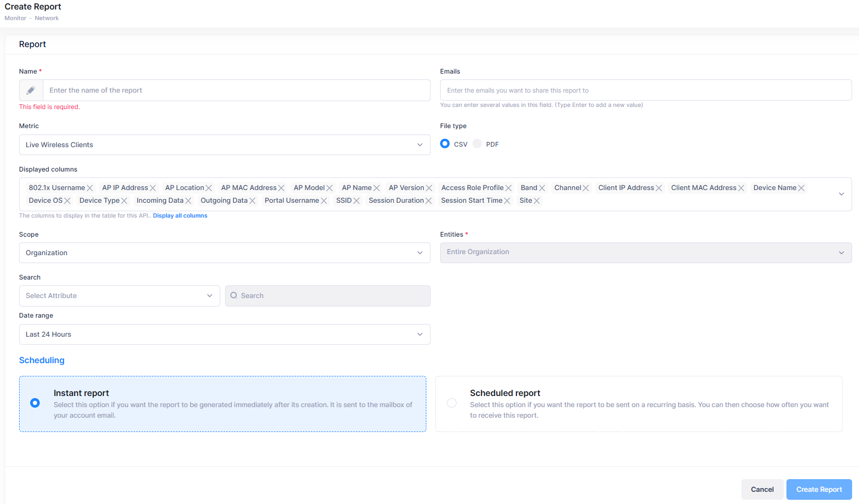Open the Select Attribute dropdown
This screenshot has width=859, height=504.
click(119, 296)
